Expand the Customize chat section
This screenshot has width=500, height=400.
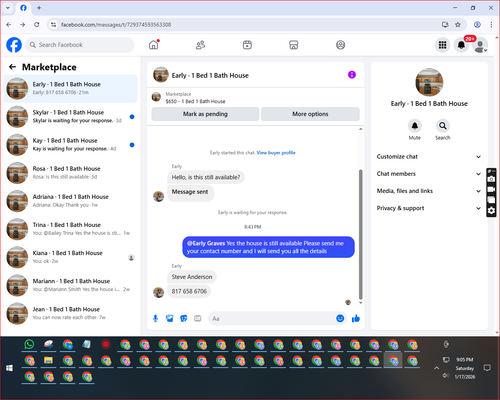coord(429,157)
